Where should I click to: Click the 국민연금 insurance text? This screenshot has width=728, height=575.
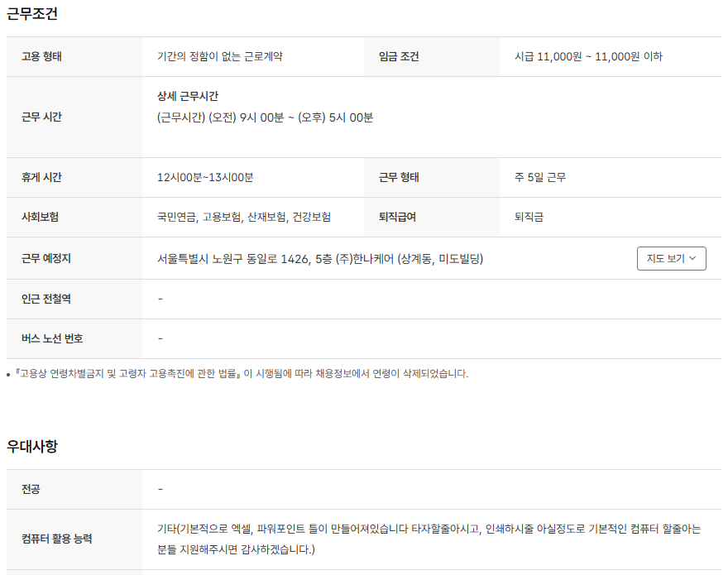(170, 217)
